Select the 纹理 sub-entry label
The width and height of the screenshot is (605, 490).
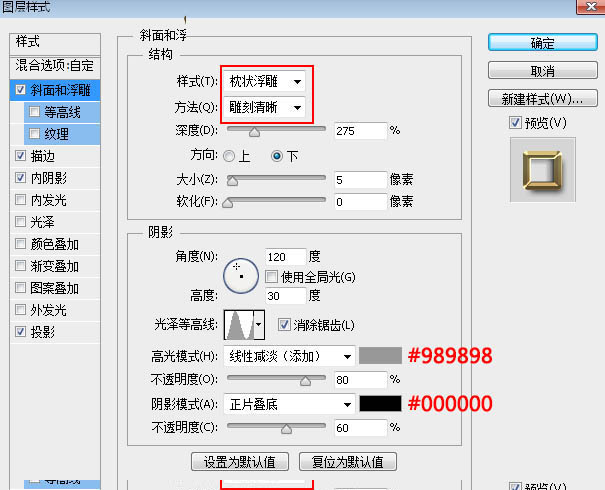click(56, 134)
